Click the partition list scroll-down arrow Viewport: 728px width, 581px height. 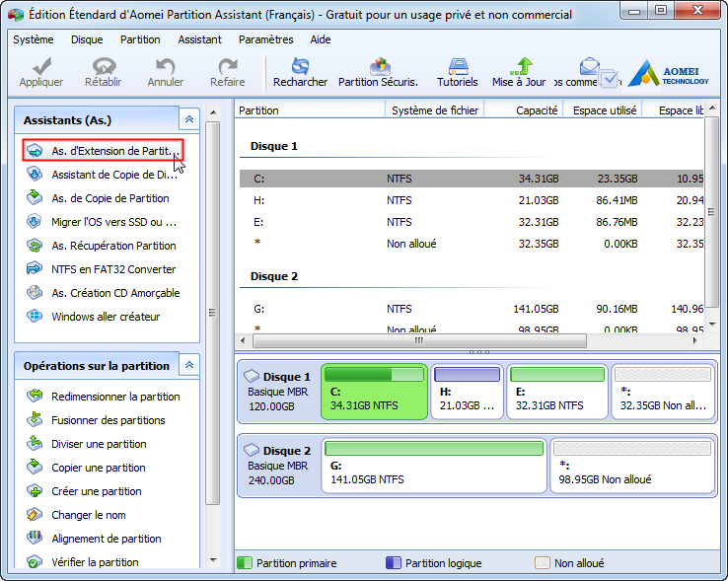pyautogui.click(x=712, y=325)
